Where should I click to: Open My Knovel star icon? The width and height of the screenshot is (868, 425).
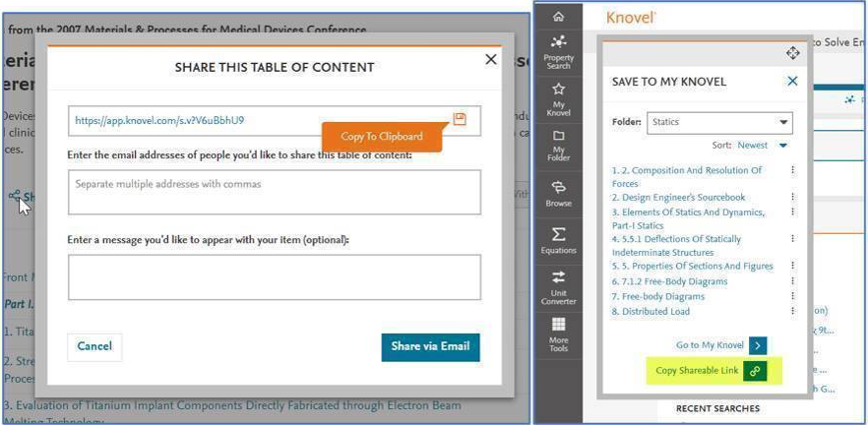tap(558, 96)
